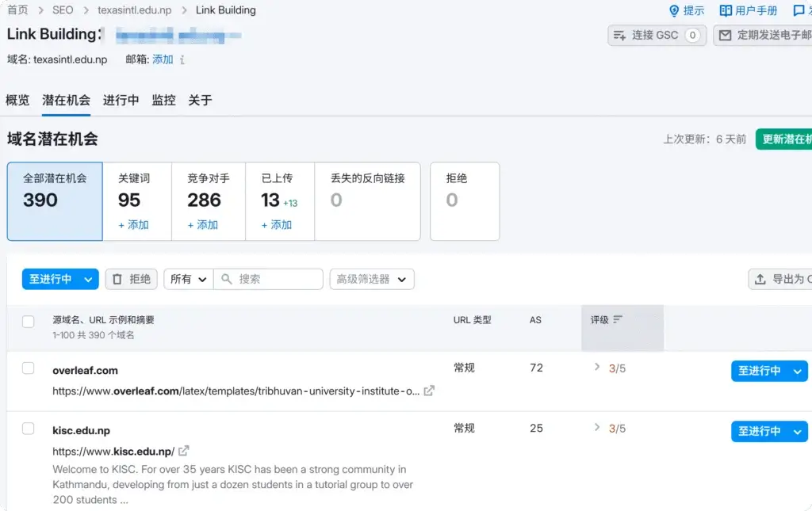The image size is (812, 511).
Task: Click the 导出 upload icon
Action: 760,279
